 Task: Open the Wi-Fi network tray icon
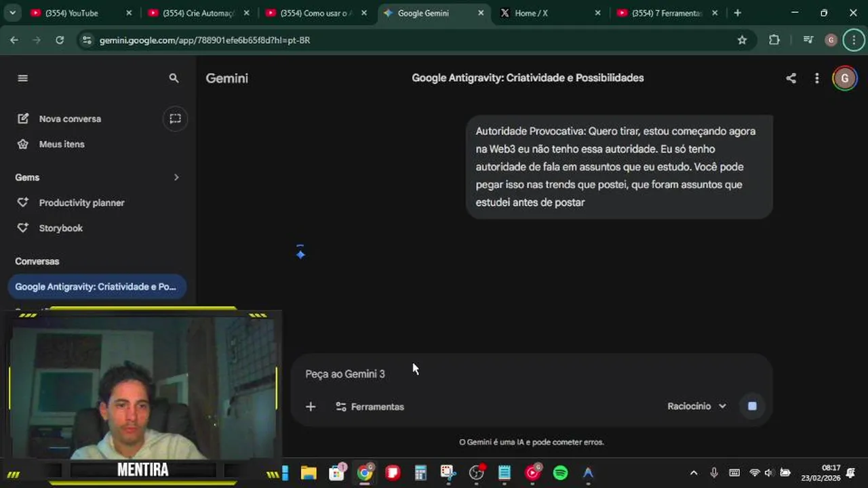click(x=754, y=472)
